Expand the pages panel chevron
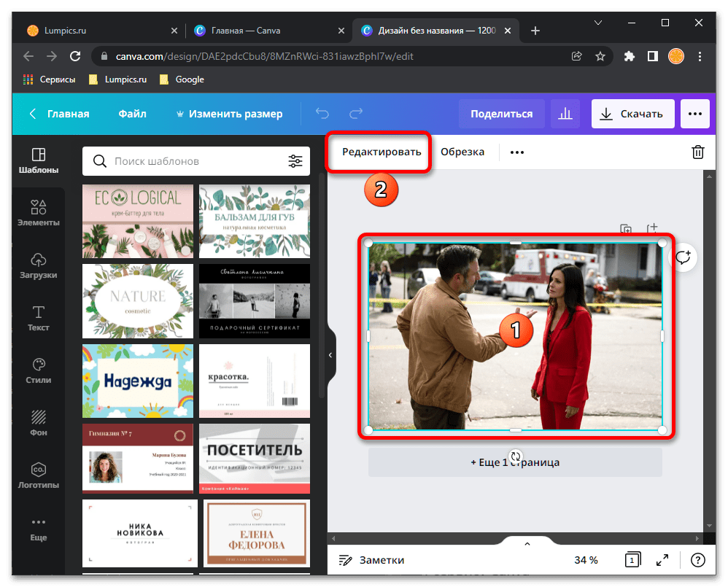 click(x=527, y=544)
